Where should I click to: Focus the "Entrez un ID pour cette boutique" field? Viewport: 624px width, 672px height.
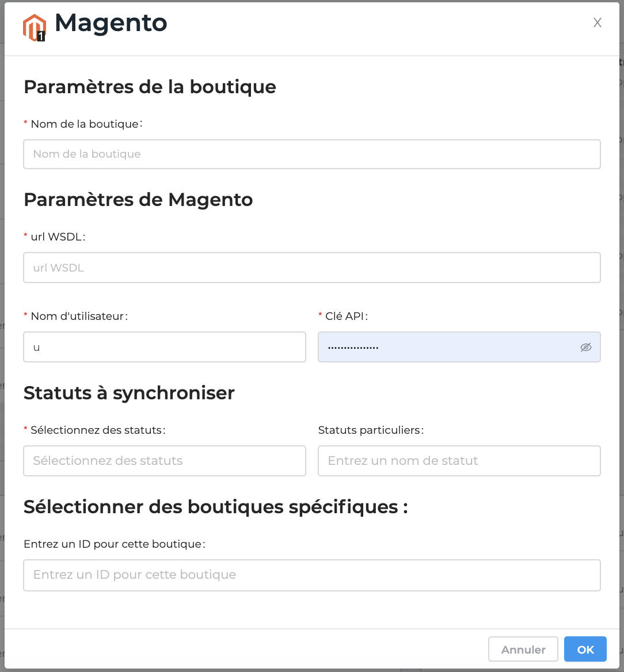[x=311, y=575]
